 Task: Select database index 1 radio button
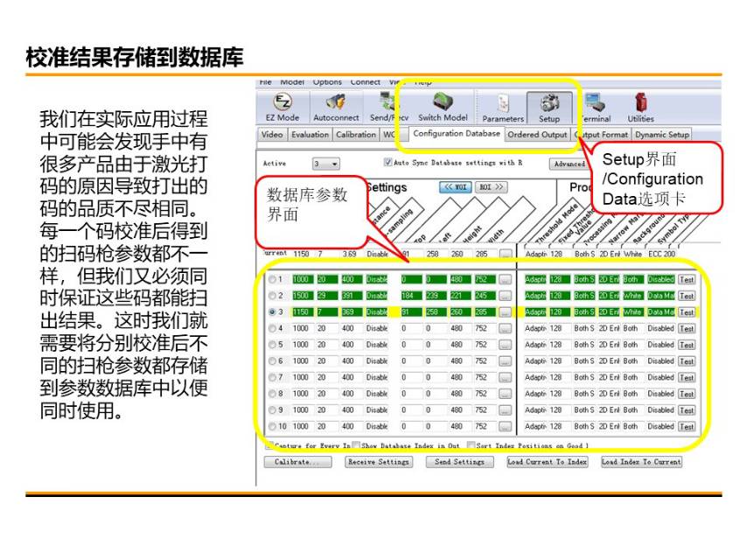coord(272,279)
